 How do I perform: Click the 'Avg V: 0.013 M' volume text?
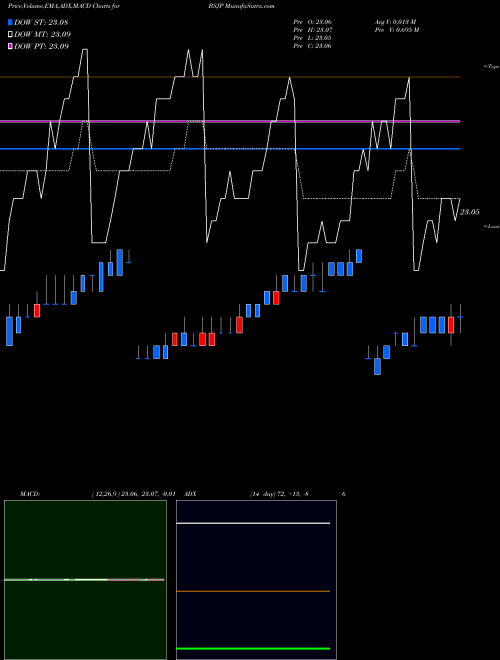click(x=395, y=22)
